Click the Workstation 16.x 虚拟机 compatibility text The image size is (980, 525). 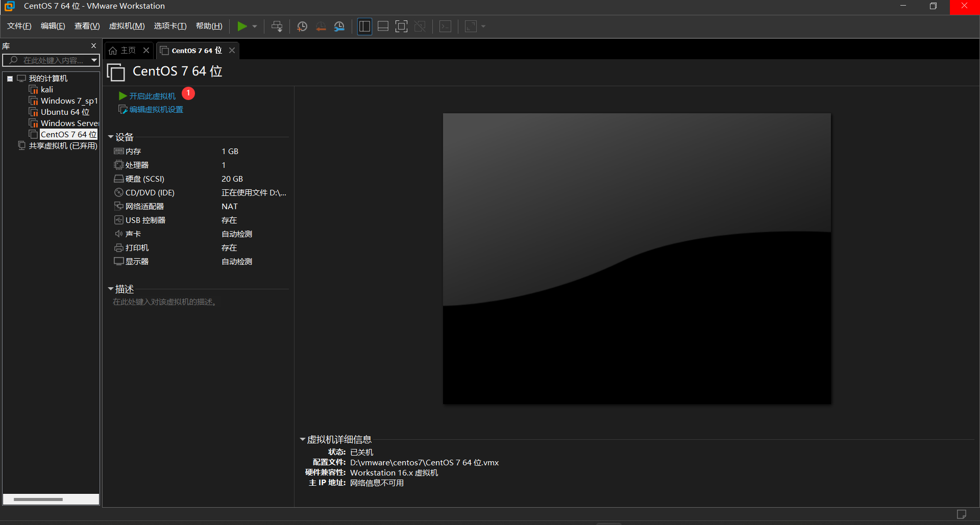pos(394,472)
